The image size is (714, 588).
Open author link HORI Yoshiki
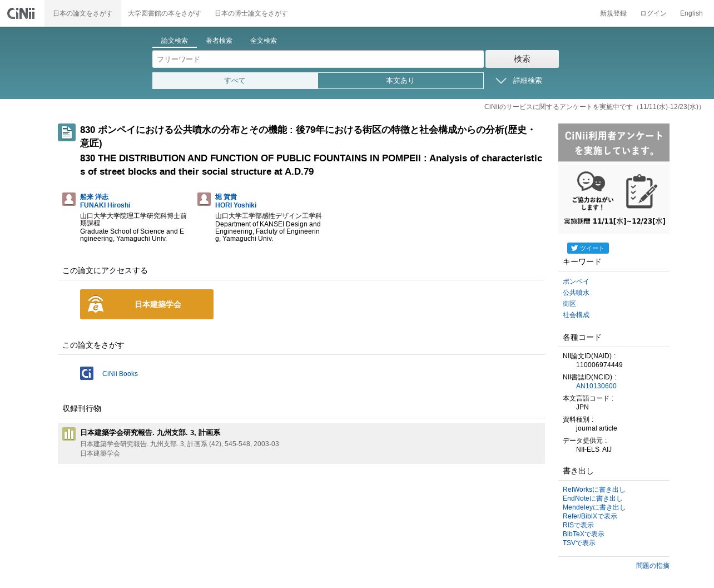pos(236,205)
